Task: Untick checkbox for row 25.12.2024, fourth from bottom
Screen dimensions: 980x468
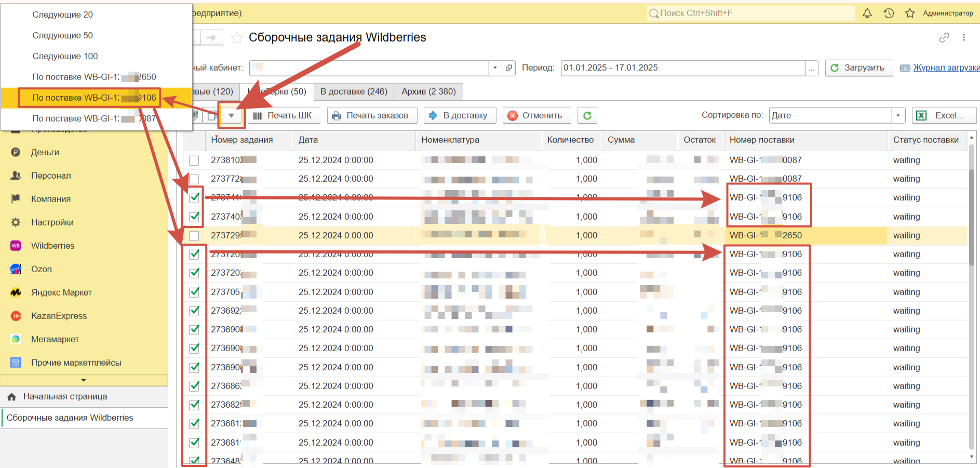Action: tap(194, 405)
